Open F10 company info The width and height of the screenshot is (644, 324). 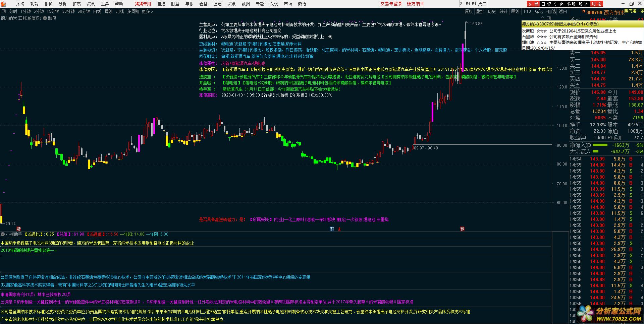point(527,11)
